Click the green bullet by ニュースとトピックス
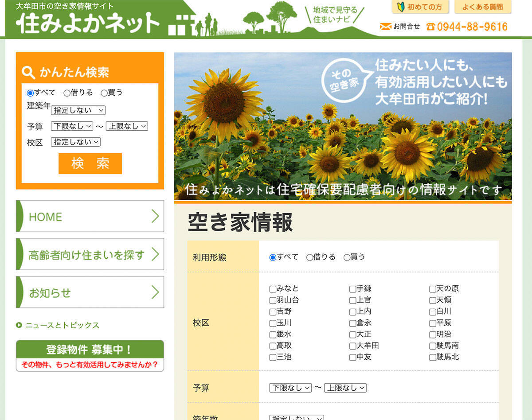The image size is (532, 420). [x=19, y=325]
